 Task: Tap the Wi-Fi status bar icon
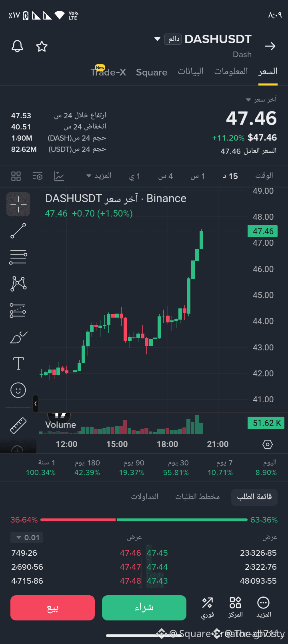[x=60, y=16]
